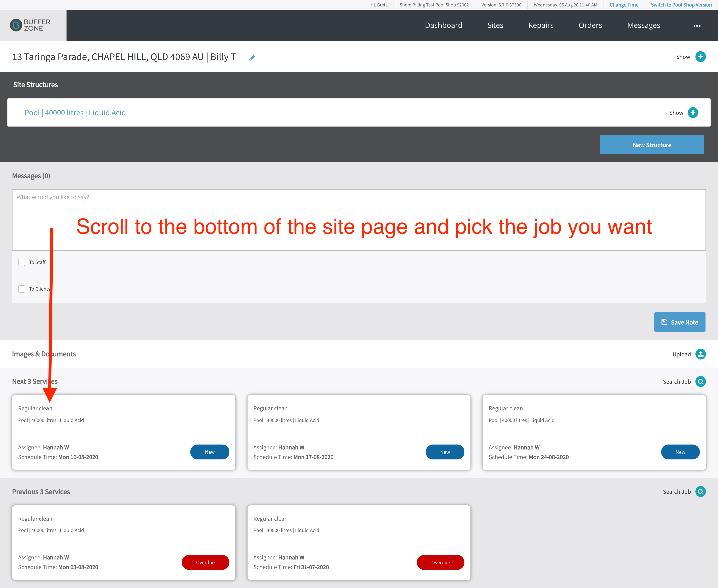This screenshot has height=588, width=718.
Task: Expand the Pool structure with its Show plus icon
Action: [x=693, y=112]
